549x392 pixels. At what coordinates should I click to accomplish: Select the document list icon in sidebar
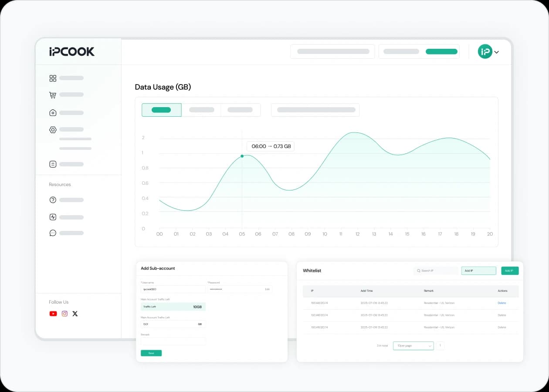pos(53,164)
